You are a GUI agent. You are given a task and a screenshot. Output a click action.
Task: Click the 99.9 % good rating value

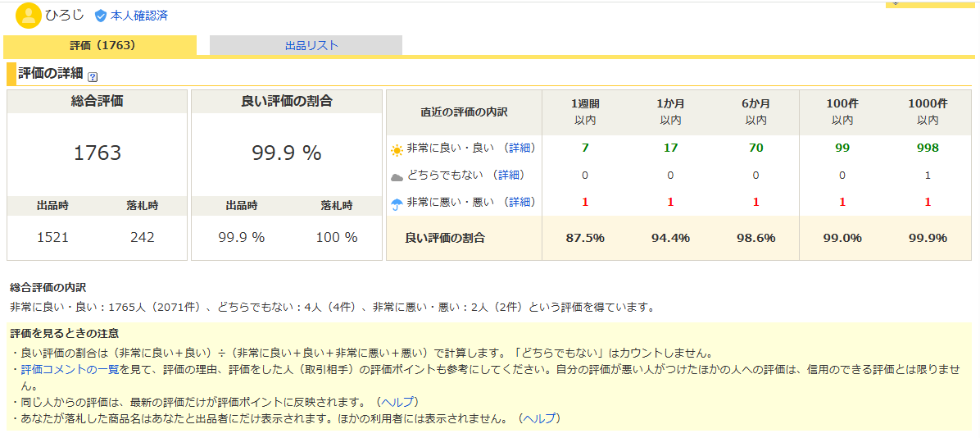[x=286, y=153]
